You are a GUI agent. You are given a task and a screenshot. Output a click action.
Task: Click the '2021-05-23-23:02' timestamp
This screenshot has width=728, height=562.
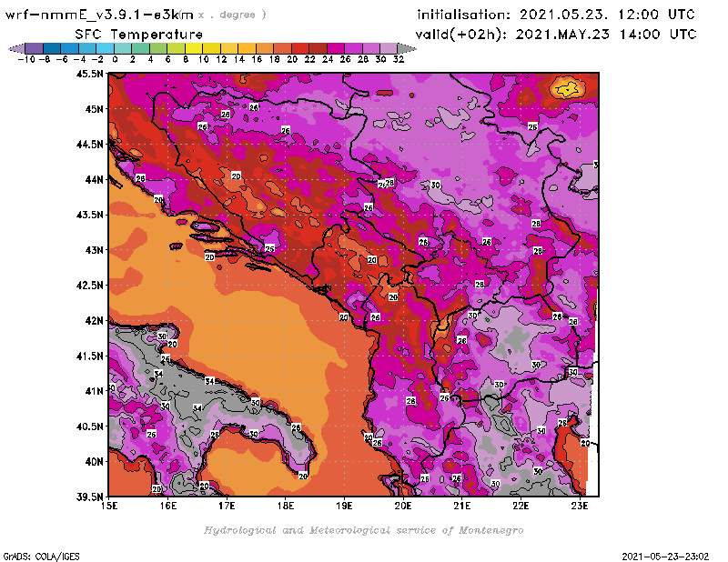point(665,556)
